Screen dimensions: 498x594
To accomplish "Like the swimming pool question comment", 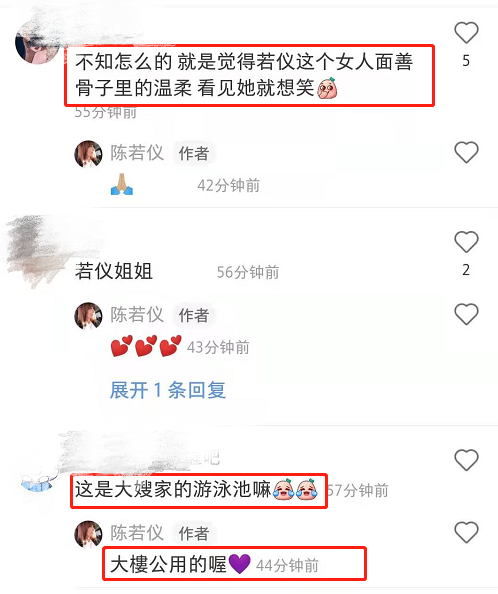I will pos(466,460).
